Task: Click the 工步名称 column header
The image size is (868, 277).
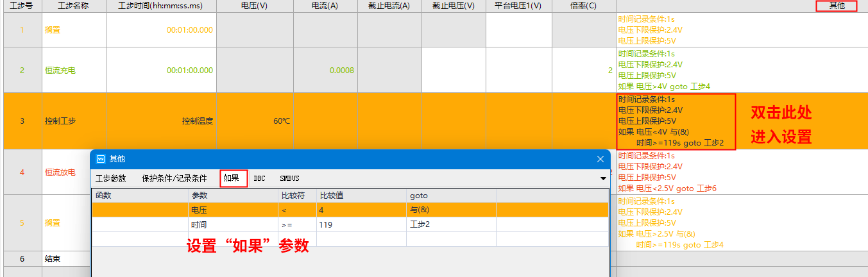Action: (73, 6)
